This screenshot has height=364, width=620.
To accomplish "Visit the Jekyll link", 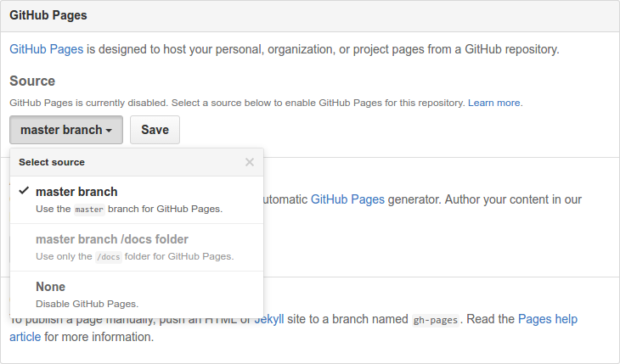I will coord(270,320).
